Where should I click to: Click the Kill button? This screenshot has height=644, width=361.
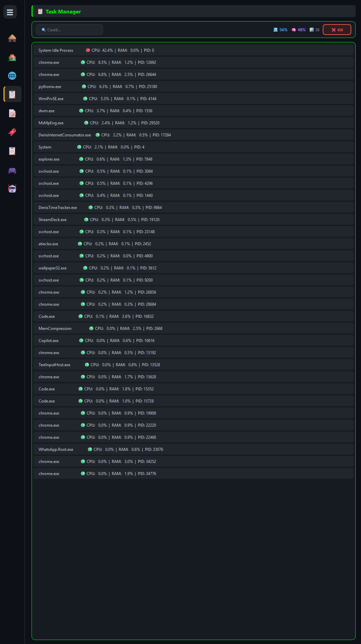[337, 30]
